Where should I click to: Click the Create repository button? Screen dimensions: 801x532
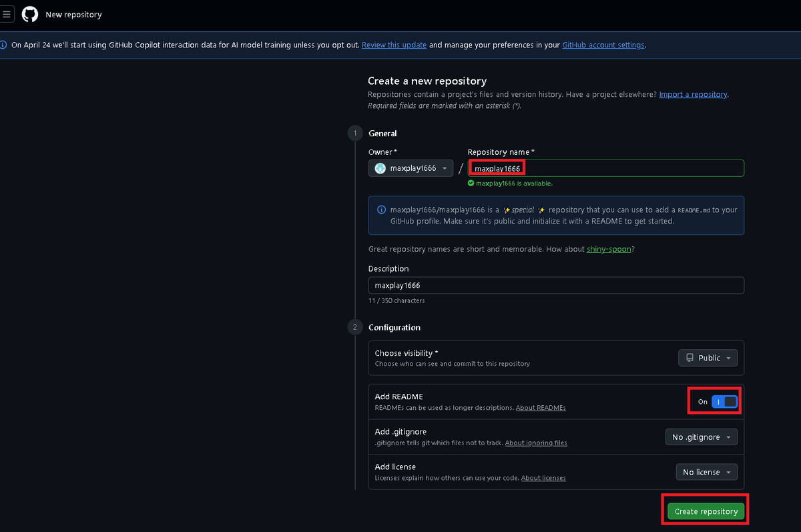(706, 511)
